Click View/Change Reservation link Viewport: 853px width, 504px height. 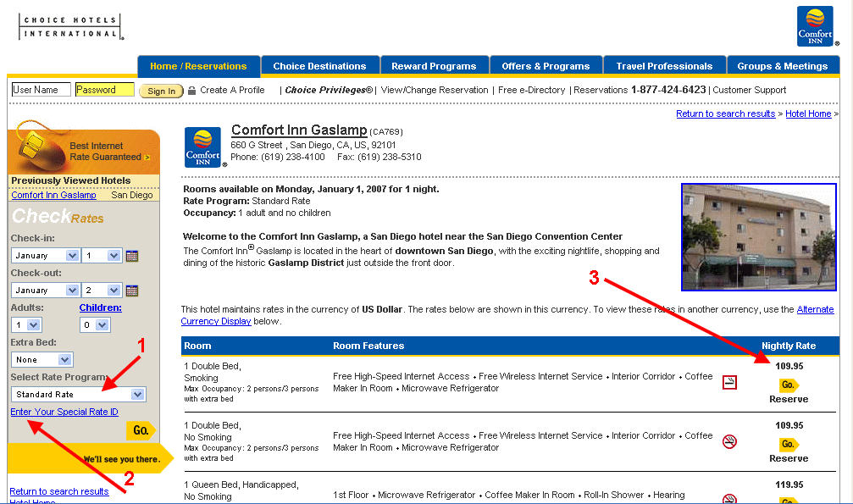435,90
